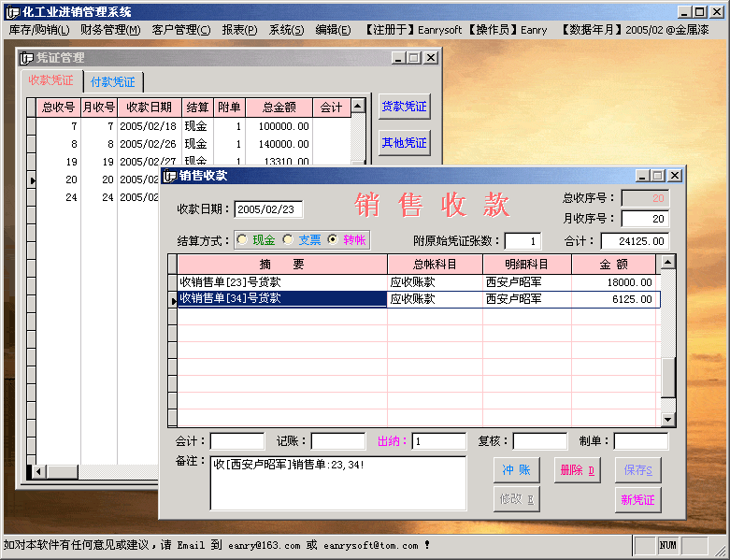730x560 pixels.
Task: Click the 金额 column header
Action: (613, 265)
